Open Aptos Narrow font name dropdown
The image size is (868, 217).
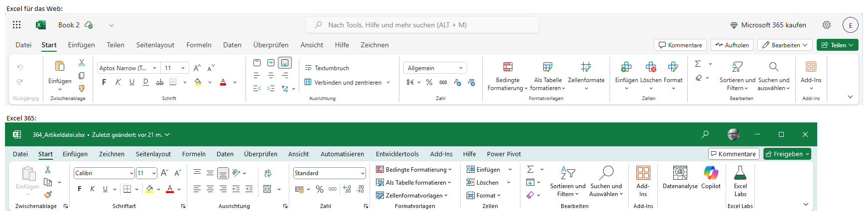[x=128, y=68]
